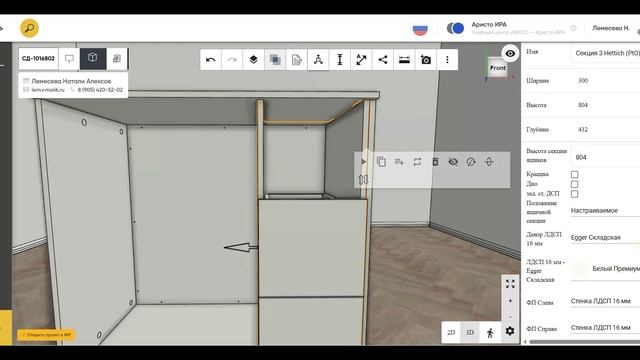
Task: Open the ФП Справа dropdown
Action: (x=605, y=327)
